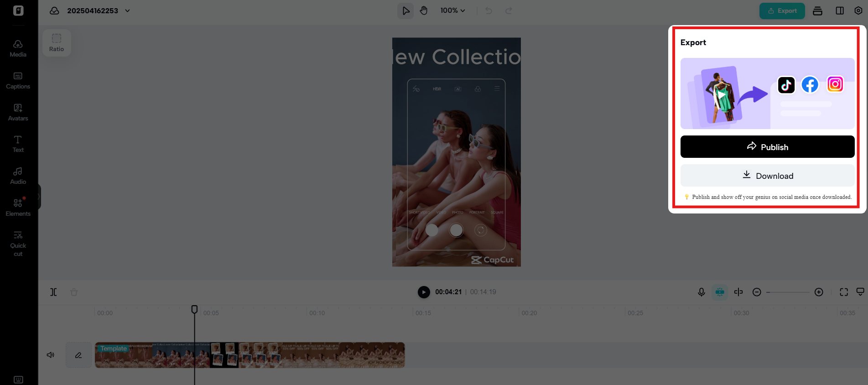The height and width of the screenshot is (385, 868).
Task: Open the Audio panel
Action: [18, 176]
